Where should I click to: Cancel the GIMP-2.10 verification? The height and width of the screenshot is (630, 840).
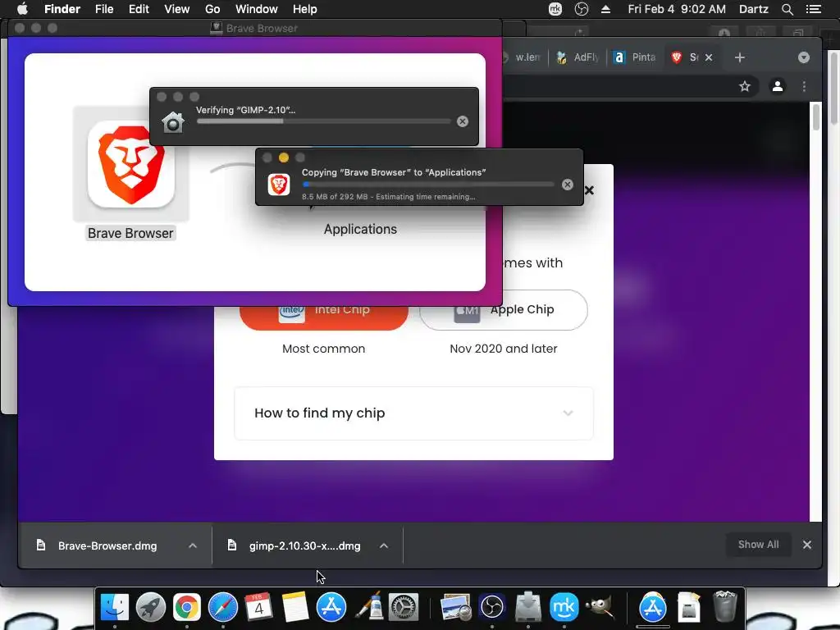463,121
